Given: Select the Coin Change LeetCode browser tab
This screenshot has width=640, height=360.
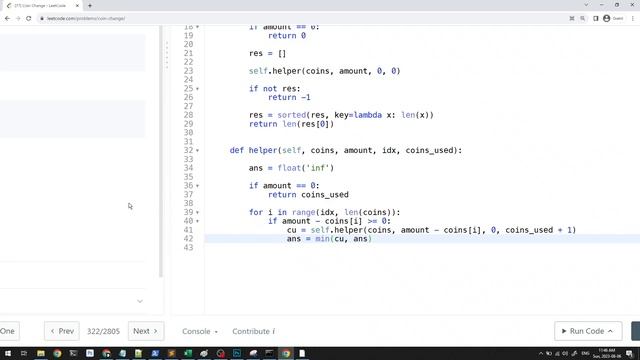Looking at the screenshot, I should [x=42, y=6].
